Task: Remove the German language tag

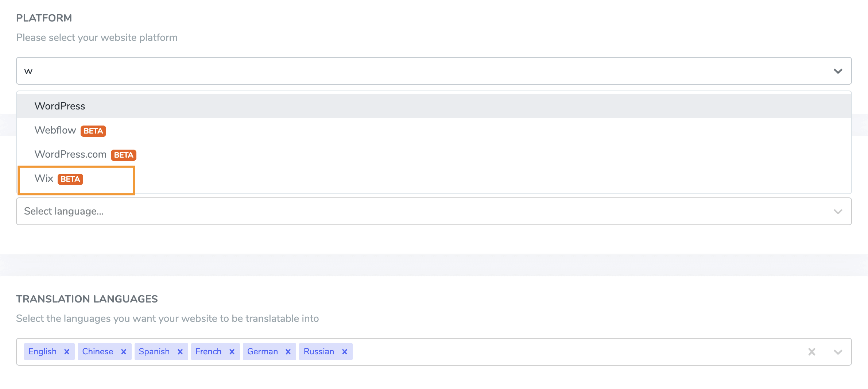Action: 288,352
